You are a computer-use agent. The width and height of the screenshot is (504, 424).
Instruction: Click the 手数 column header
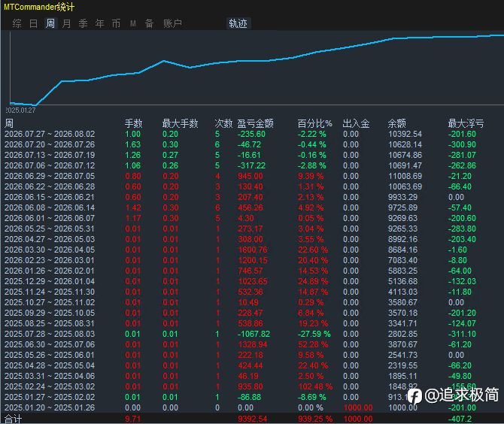[133, 123]
